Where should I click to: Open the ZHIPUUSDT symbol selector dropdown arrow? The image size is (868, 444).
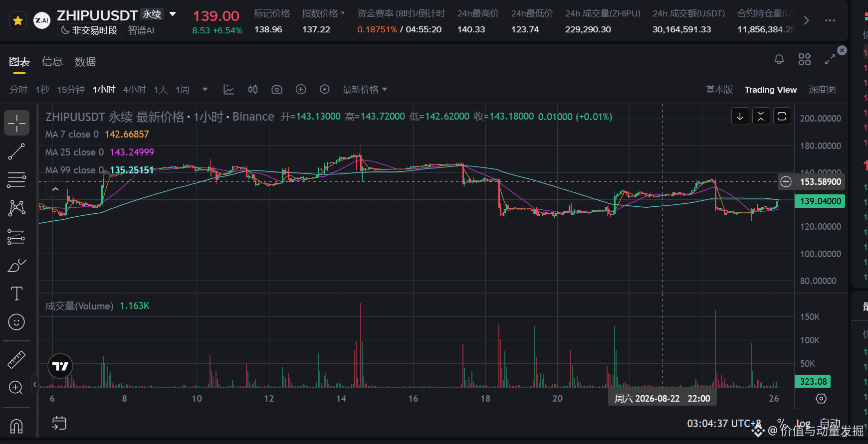pyautogui.click(x=173, y=14)
